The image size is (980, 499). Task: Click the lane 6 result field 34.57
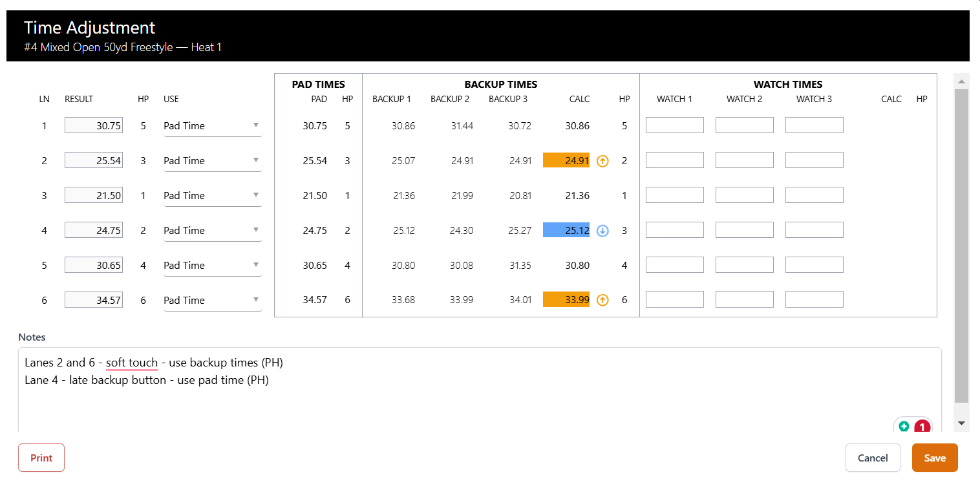(x=94, y=300)
